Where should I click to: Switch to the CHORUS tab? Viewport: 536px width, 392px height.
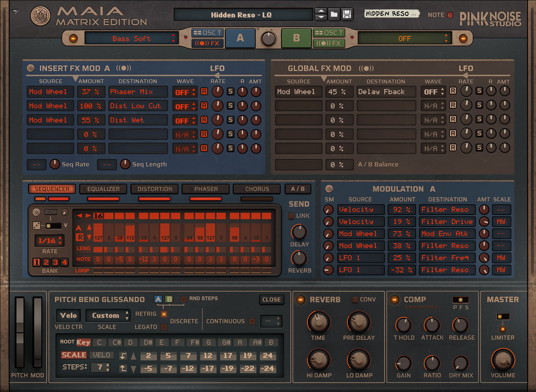[257, 189]
